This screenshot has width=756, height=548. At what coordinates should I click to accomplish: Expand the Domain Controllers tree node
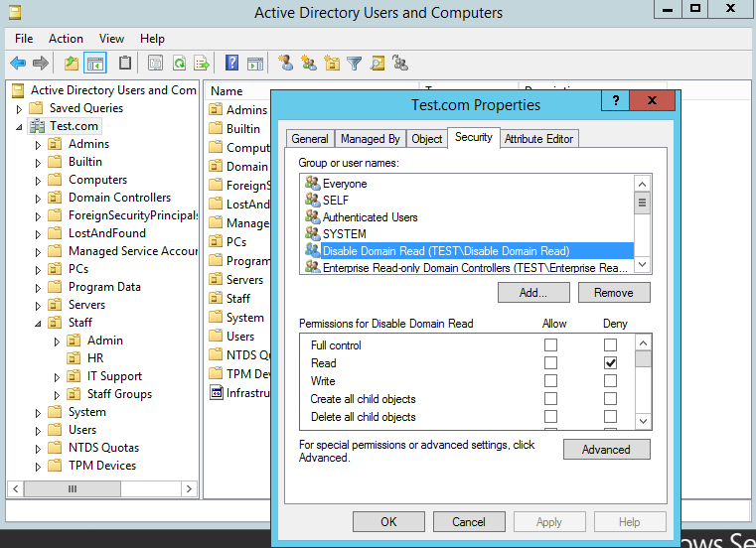(38, 199)
